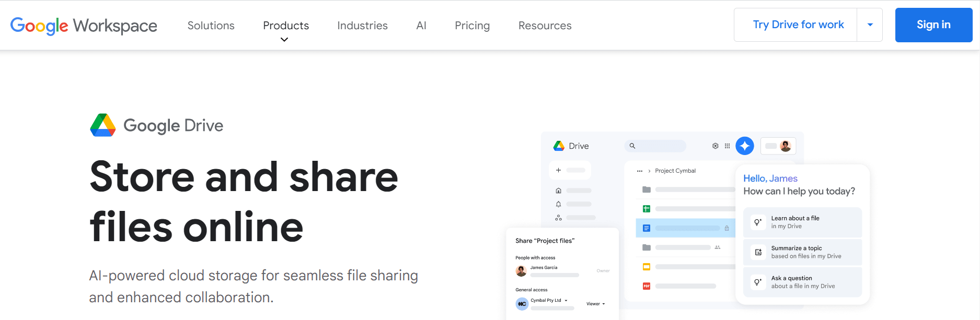
Task: Click the Project Cymbal breadcrumb
Action: [x=675, y=171]
